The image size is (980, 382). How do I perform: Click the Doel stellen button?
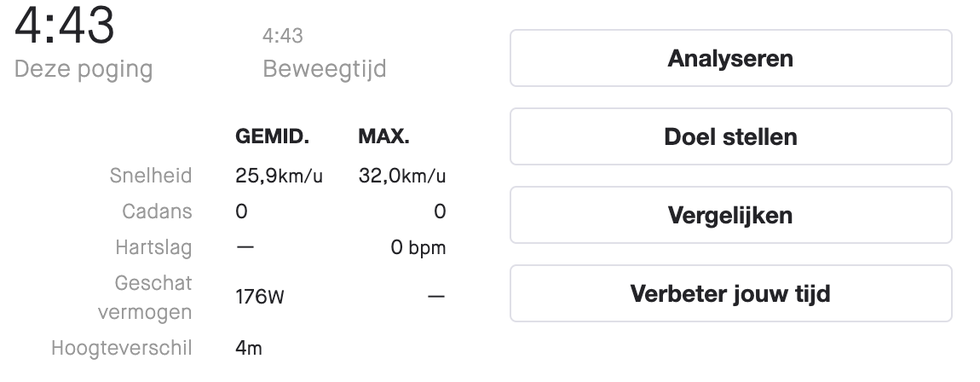coord(731,136)
